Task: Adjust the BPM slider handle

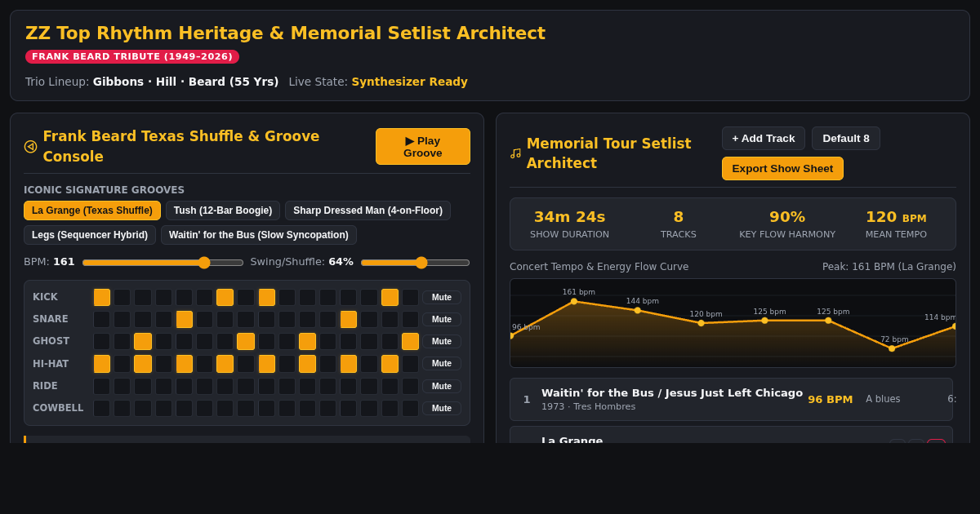Action: (204, 263)
